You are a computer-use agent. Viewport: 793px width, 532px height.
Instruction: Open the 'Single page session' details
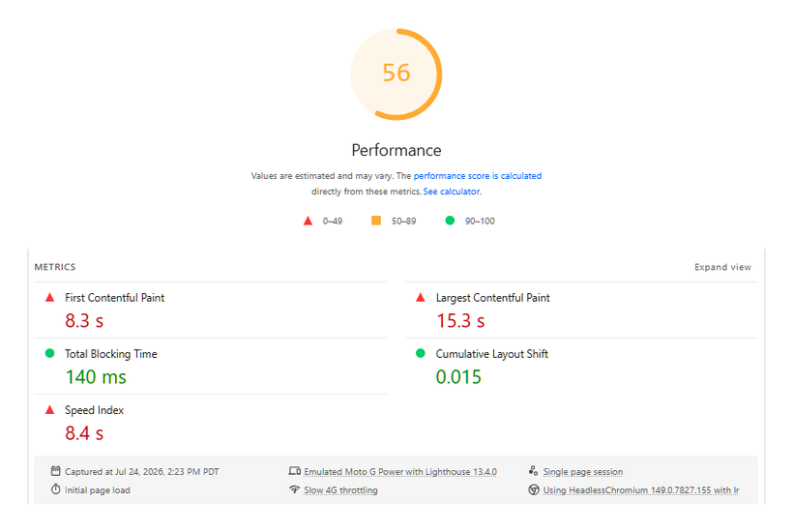click(x=582, y=472)
